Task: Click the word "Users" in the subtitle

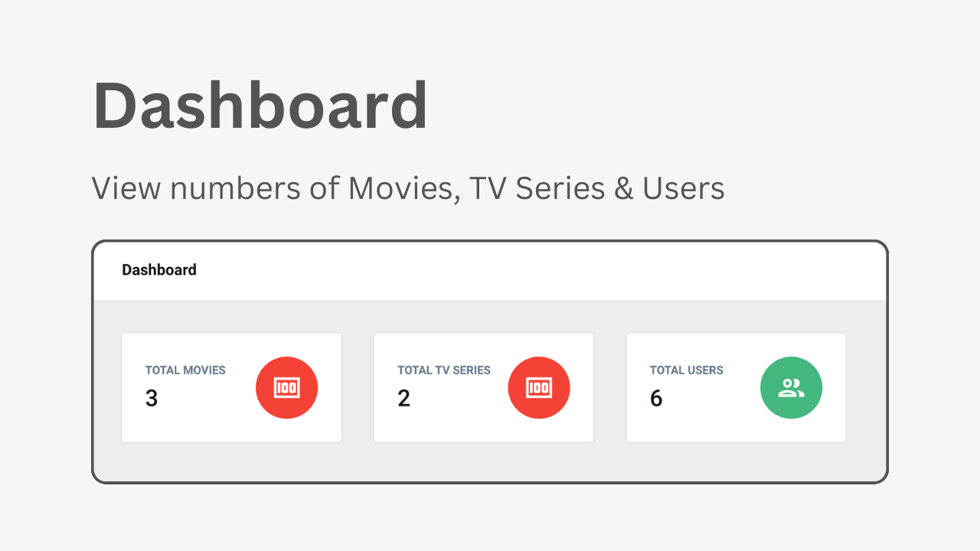Action: [x=684, y=188]
